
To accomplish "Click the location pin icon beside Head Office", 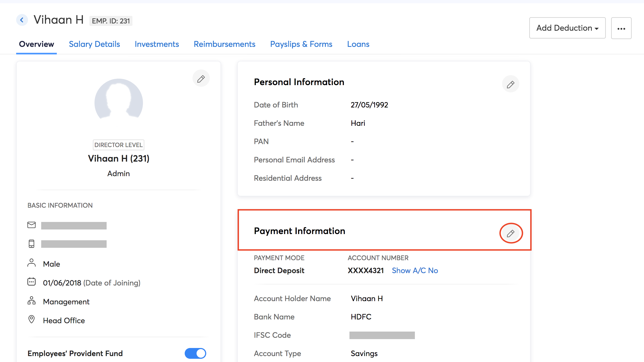I will tap(31, 319).
